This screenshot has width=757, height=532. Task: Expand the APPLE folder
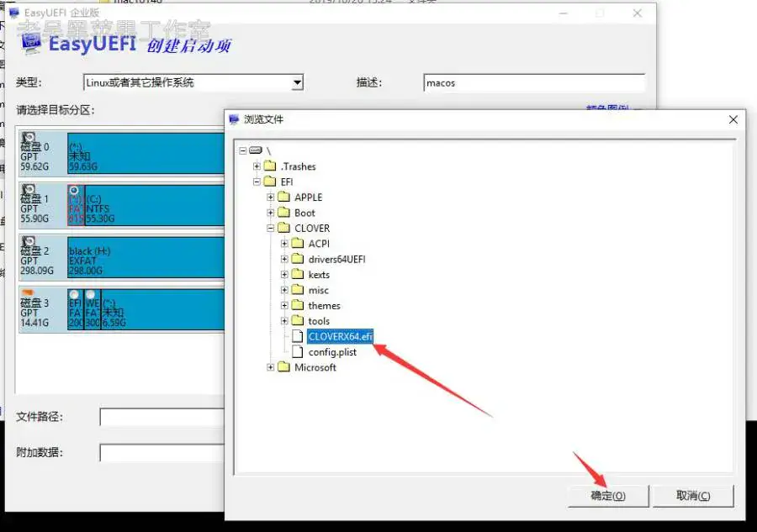(270, 198)
